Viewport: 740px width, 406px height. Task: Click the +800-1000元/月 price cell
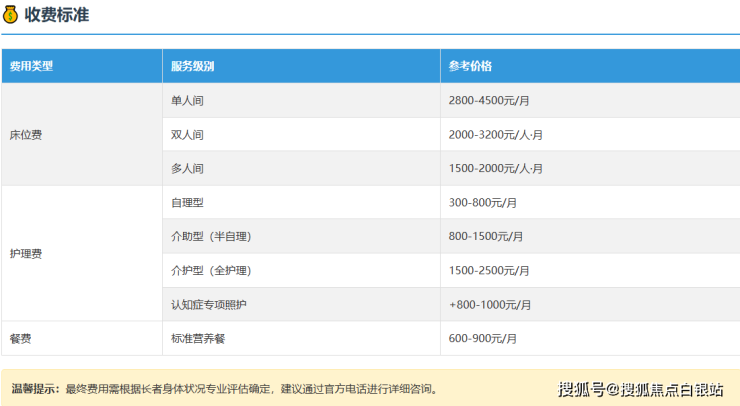[x=490, y=304]
